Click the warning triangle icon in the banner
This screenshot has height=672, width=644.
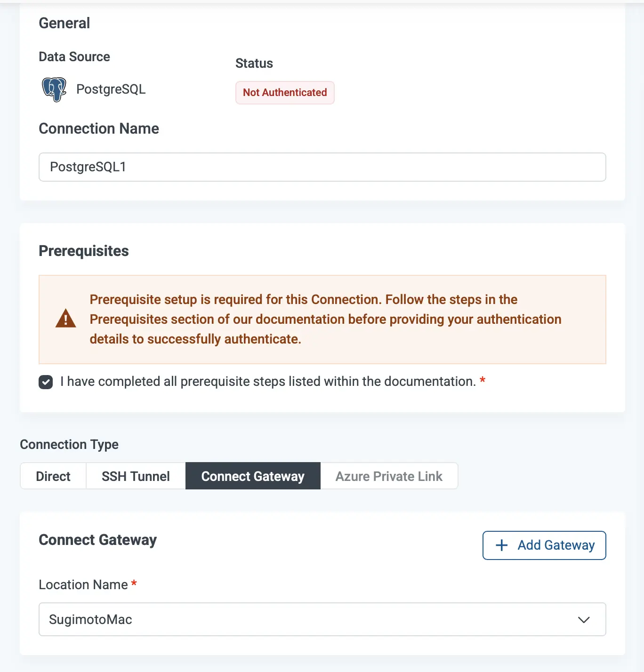66,319
